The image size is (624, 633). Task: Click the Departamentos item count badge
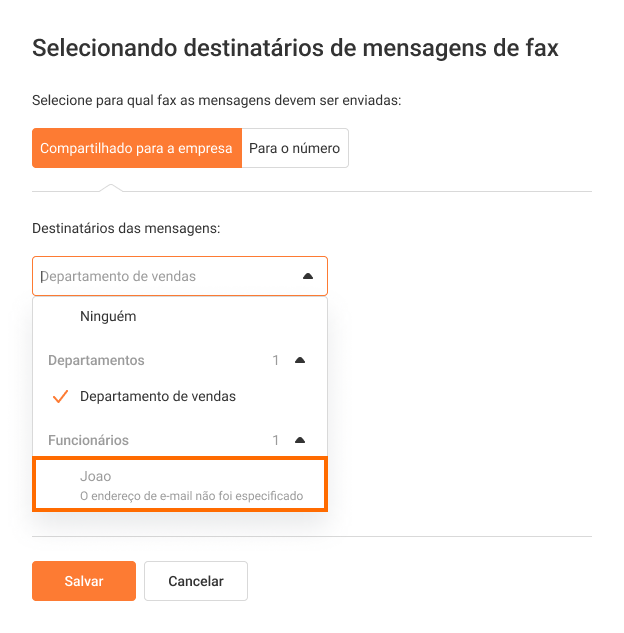tap(276, 360)
